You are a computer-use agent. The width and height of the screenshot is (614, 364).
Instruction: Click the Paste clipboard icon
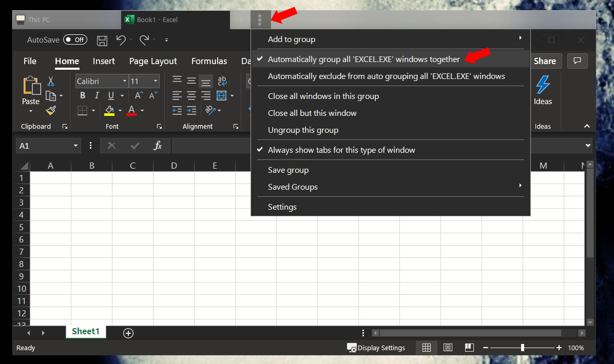coord(31,86)
